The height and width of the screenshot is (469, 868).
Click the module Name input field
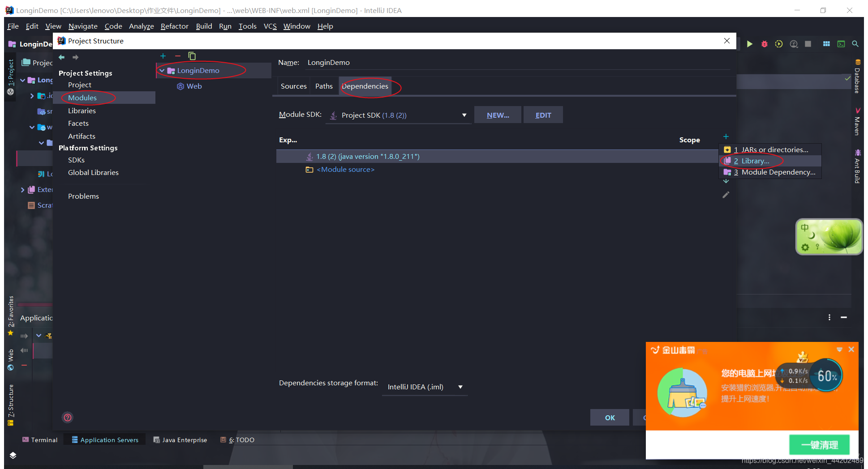tap(518, 63)
